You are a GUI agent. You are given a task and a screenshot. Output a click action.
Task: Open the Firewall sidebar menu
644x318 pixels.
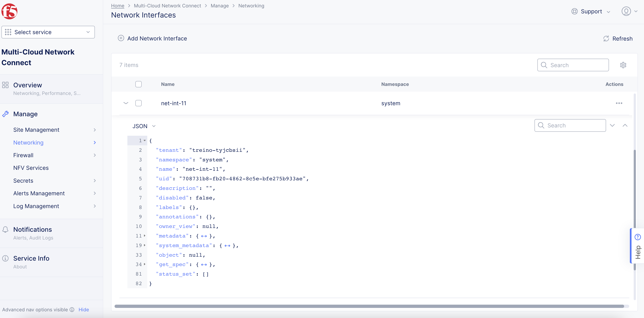pos(23,155)
